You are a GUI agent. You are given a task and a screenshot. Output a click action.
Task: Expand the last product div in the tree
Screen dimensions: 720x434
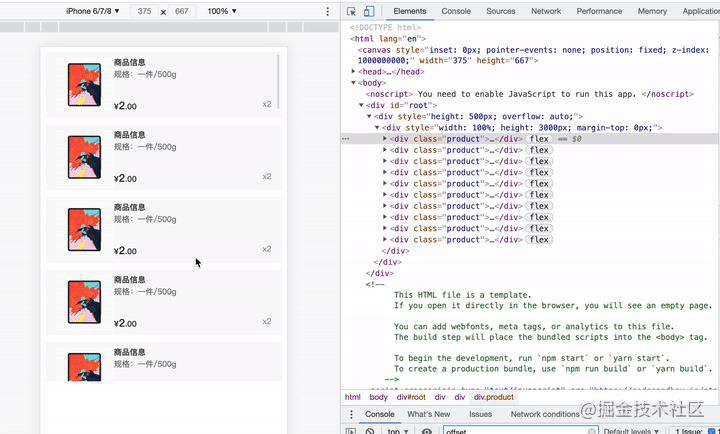(385, 239)
